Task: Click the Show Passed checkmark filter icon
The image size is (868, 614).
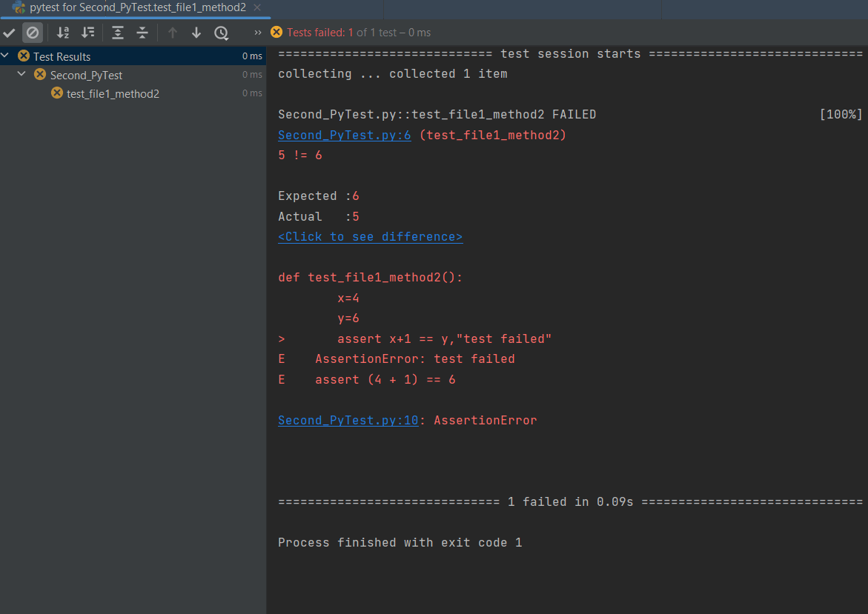Action: click(x=10, y=33)
